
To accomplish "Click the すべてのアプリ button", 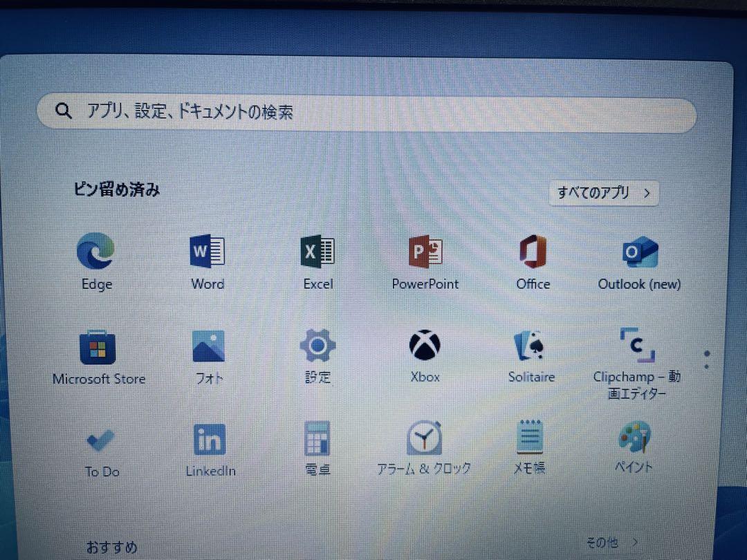I will coord(604,193).
